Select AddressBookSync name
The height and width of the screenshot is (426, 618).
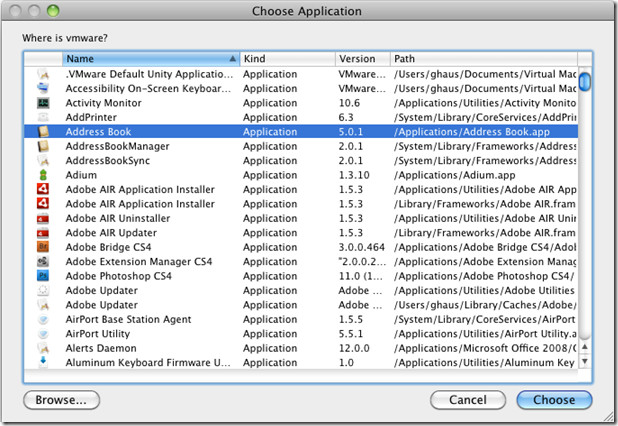(108, 161)
